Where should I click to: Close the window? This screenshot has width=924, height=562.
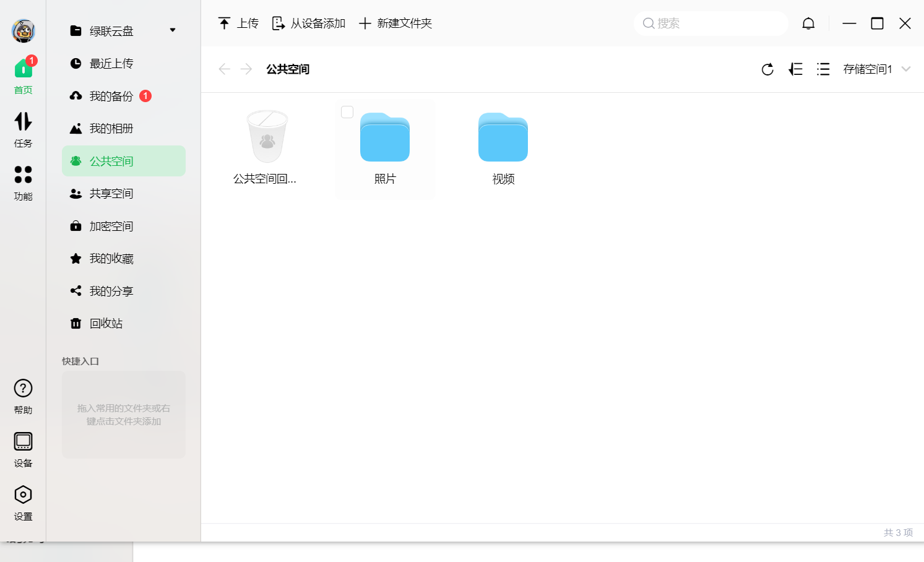(x=905, y=24)
